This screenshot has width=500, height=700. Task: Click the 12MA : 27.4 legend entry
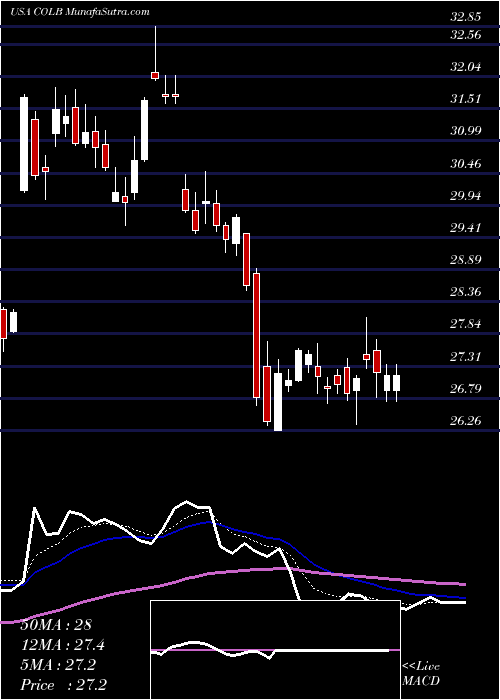pyautogui.click(x=65, y=645)
